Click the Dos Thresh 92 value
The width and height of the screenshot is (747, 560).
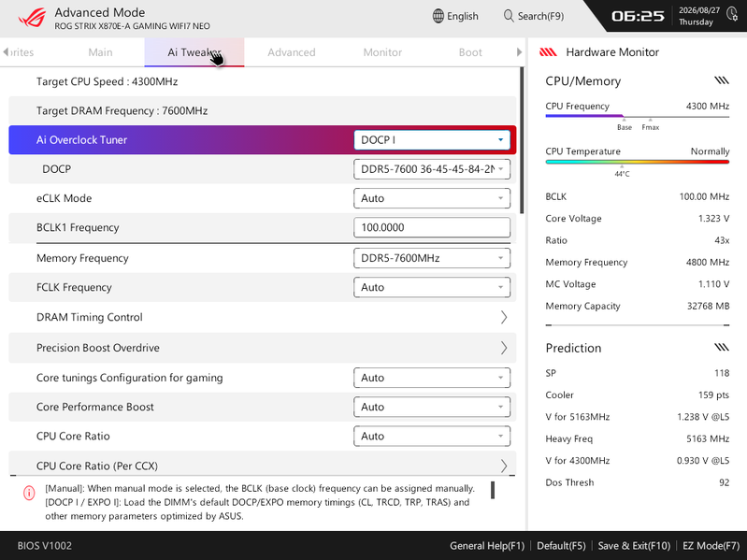(x=725, y=482)
